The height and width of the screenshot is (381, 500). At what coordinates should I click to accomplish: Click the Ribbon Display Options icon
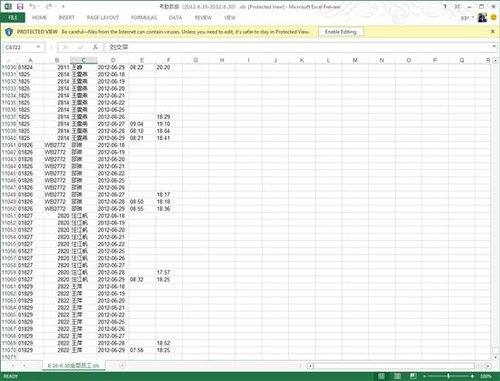(x=457, y=6)
